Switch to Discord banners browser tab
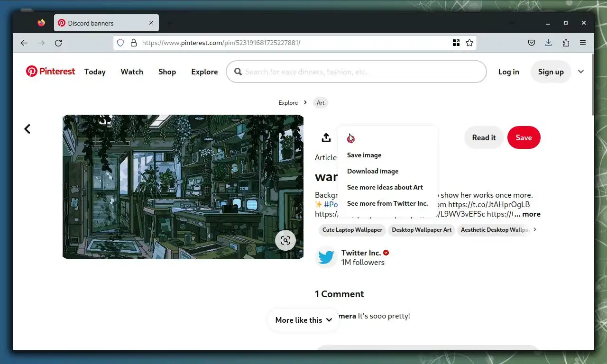 tap(106, 23)
